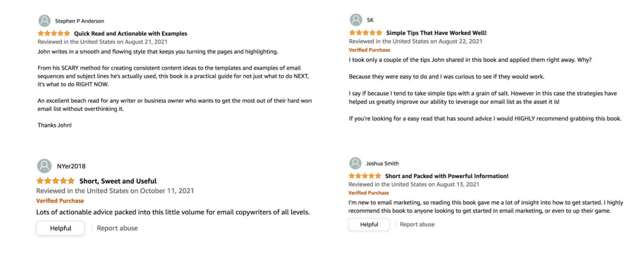This screenshot has height=253, width=644.
Task: Click Stephen P Anderson's profile avatar
Action: [44, 21]
